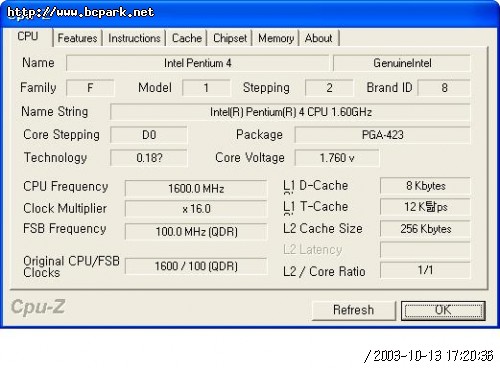Click the L2 / Core Ratio label
This screenshot has height=368, width=500.
(324, 272)
